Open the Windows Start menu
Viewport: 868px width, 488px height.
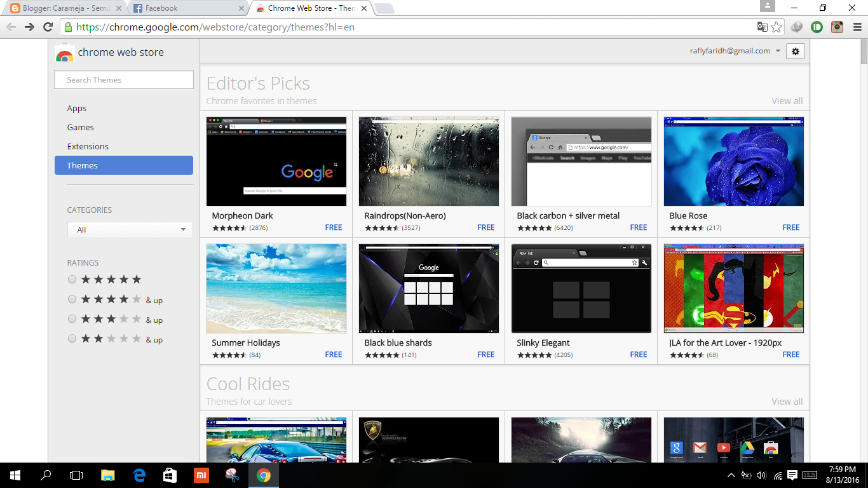tap(15, 475)
